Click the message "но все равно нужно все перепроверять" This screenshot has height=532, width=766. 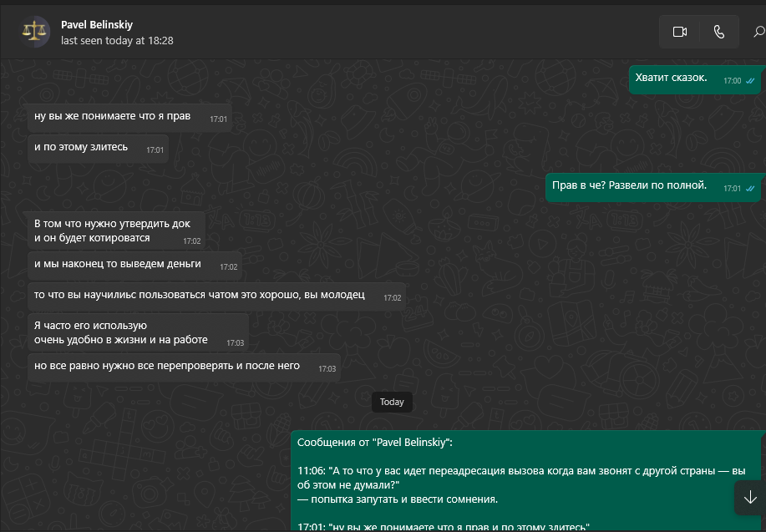click(x=167, y=367)
